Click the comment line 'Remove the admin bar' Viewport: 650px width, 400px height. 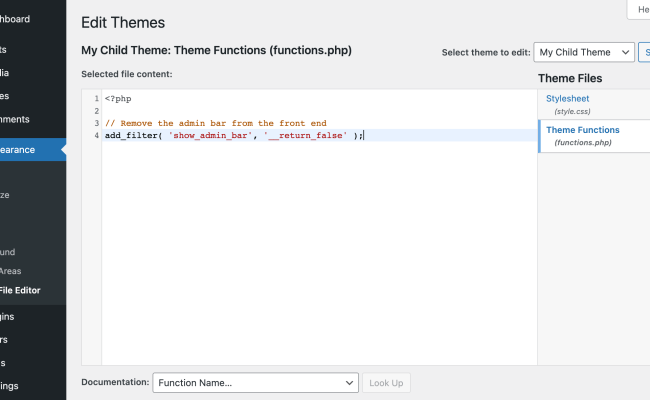click(x=216, y=123)
